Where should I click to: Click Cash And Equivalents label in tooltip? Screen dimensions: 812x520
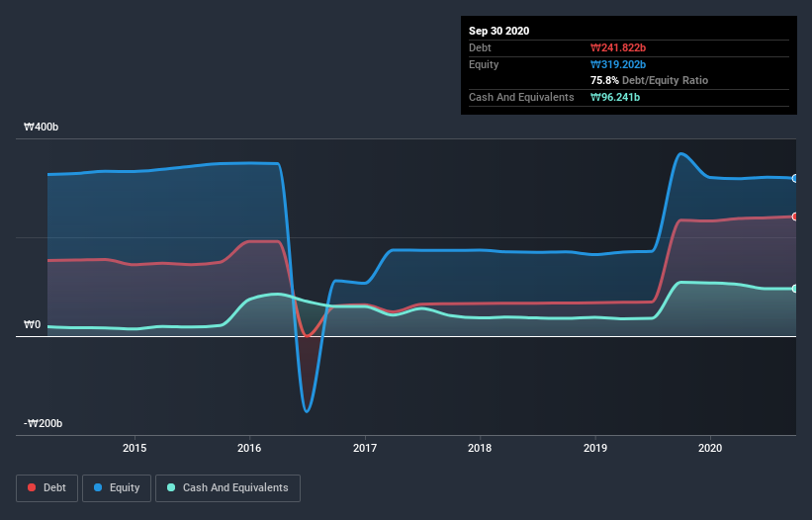click(x=521, y=97)
